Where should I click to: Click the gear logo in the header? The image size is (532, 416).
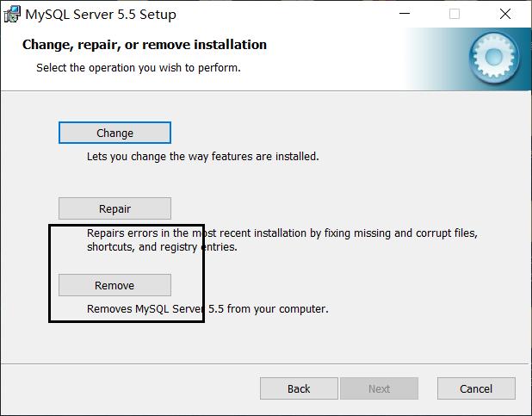click(x=494, y=58)
